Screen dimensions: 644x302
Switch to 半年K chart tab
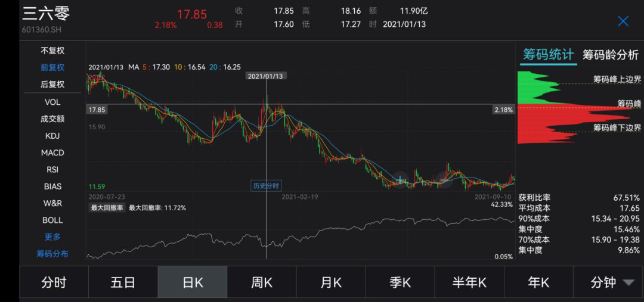point(469,282)
